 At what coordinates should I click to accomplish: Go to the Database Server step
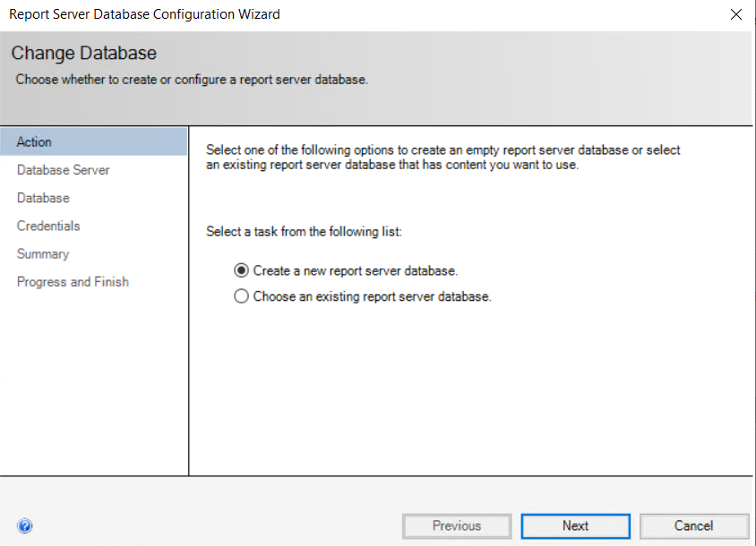pos(64,170)
